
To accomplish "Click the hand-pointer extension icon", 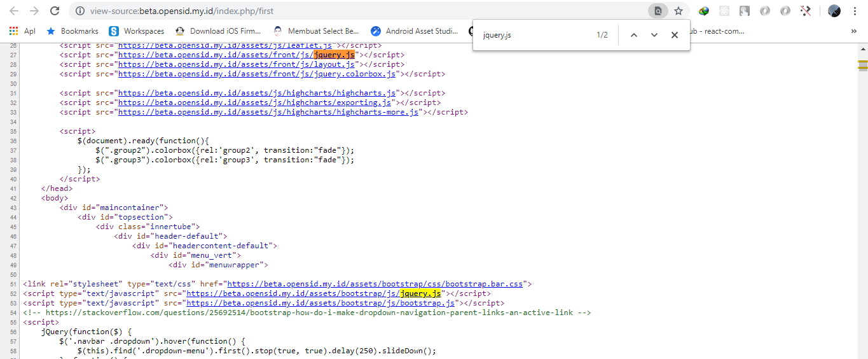I will click(x=745, y=11).
